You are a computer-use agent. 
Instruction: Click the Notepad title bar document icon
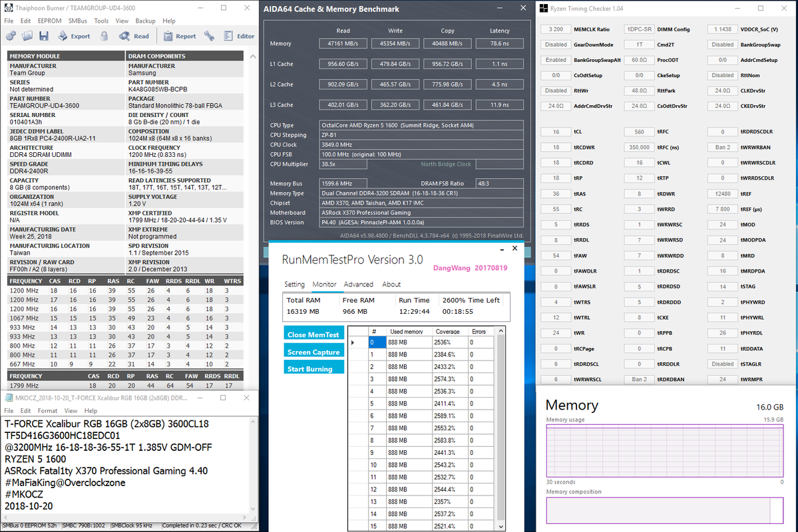(9, 398)
